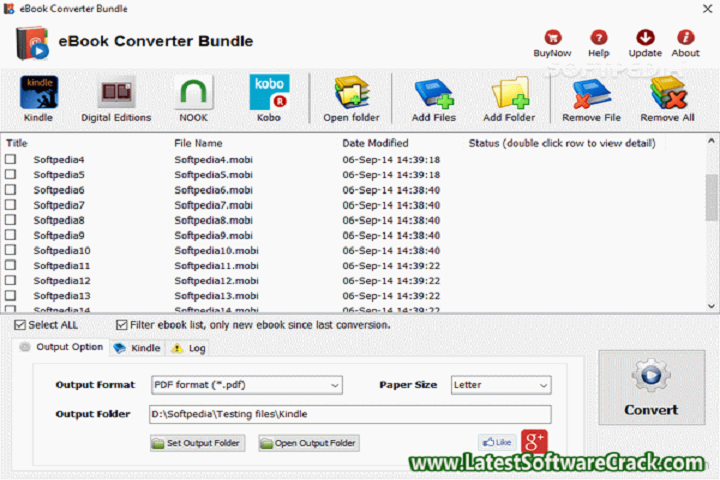Click Softpedia11 date 06-Sep-14 14:39:22
The width and height of the screenshot is (720, 480).
(x=391, y=266)
